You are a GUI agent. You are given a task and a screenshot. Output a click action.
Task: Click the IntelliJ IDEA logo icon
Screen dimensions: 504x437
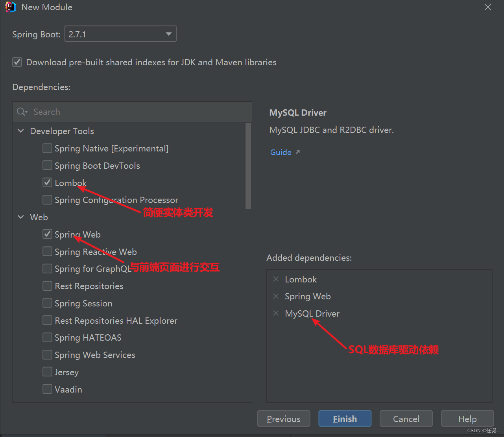[x=11, y=7]
